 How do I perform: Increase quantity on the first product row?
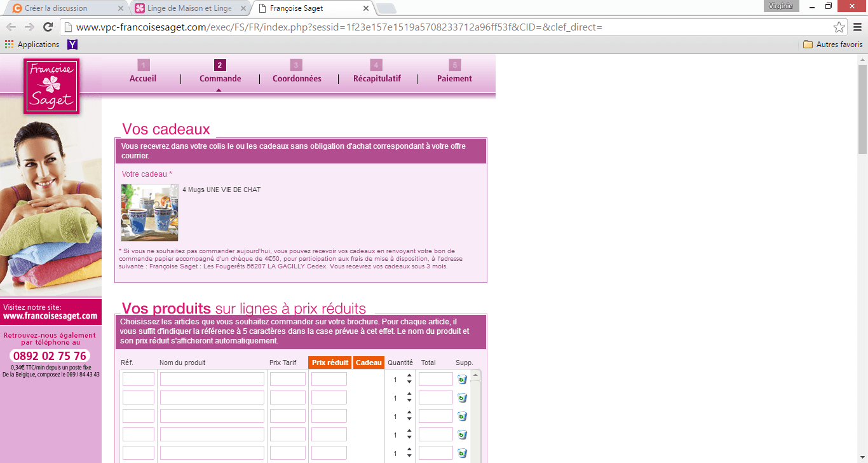click(x=409, y=376)
